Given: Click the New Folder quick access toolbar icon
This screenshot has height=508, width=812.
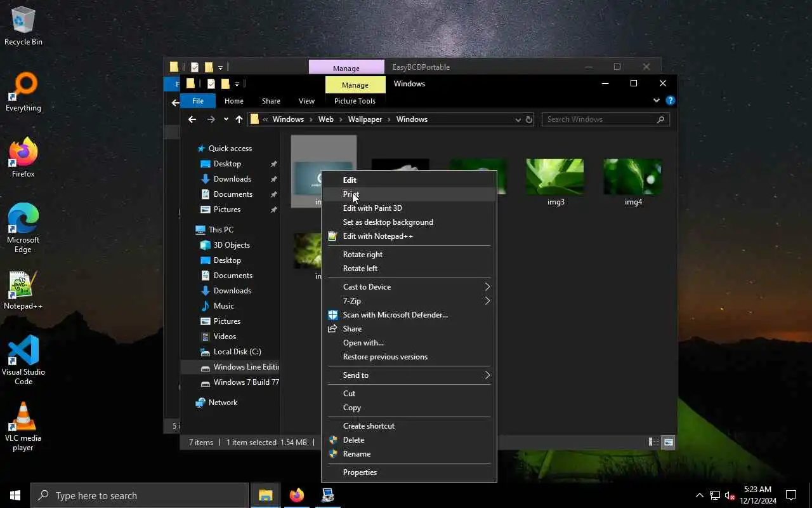Looking at the screenshot, I should tap(225, 84).
